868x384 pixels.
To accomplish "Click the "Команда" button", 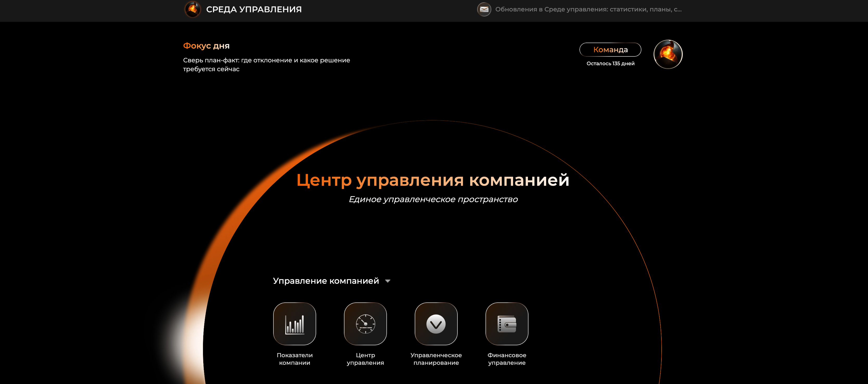I will (610, 49).
